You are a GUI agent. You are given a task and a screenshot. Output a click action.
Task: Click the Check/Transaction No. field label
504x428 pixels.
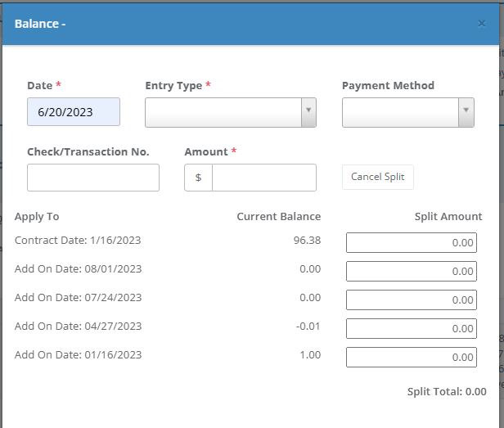pyautogui.click(x=88, y=151)
